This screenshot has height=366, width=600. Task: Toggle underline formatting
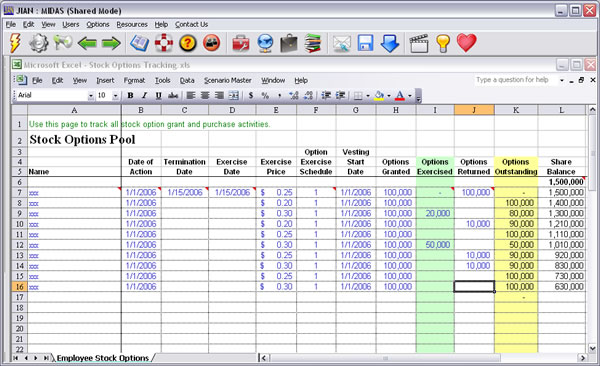tap(158, 95)
